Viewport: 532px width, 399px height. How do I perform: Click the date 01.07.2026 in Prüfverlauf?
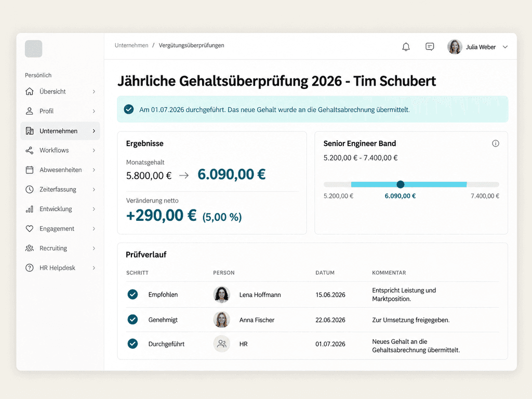(330, 344)
